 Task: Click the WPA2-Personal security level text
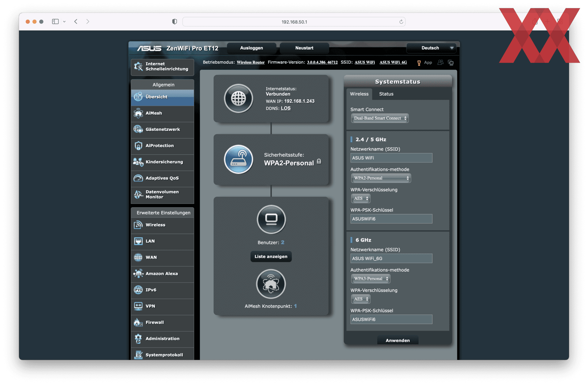click(289, 163)
